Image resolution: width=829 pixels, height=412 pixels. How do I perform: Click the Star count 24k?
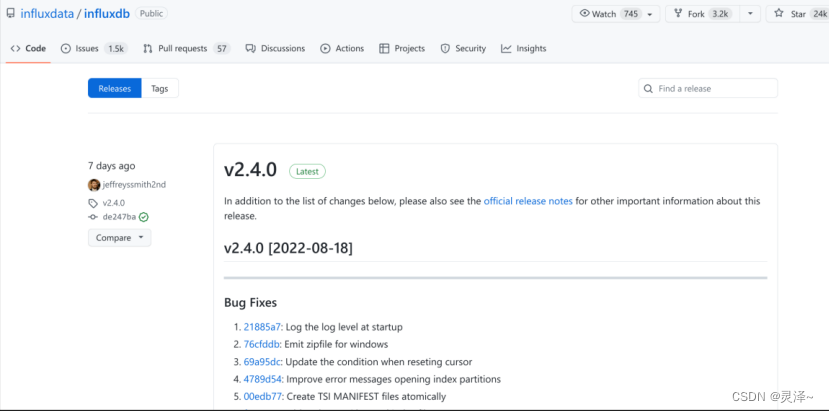click(817, 14)
